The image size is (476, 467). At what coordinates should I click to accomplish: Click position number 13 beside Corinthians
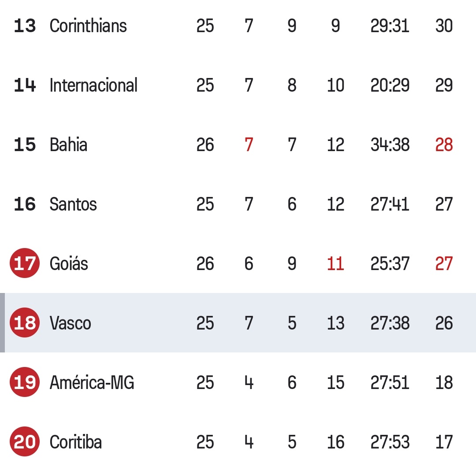click(25, 26)
